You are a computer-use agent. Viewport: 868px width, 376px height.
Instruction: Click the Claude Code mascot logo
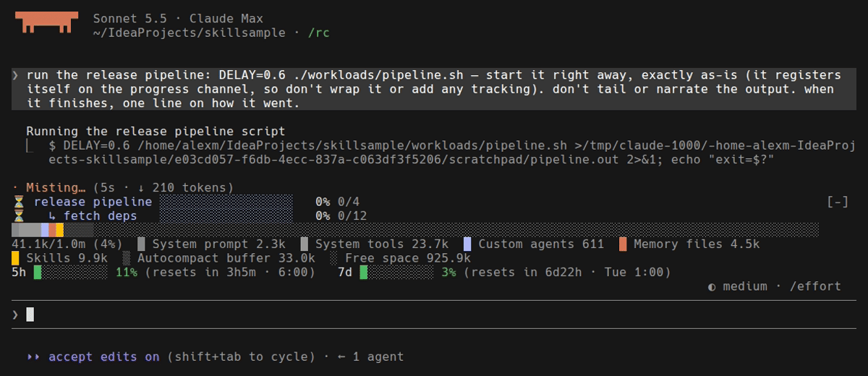point(48,22)
